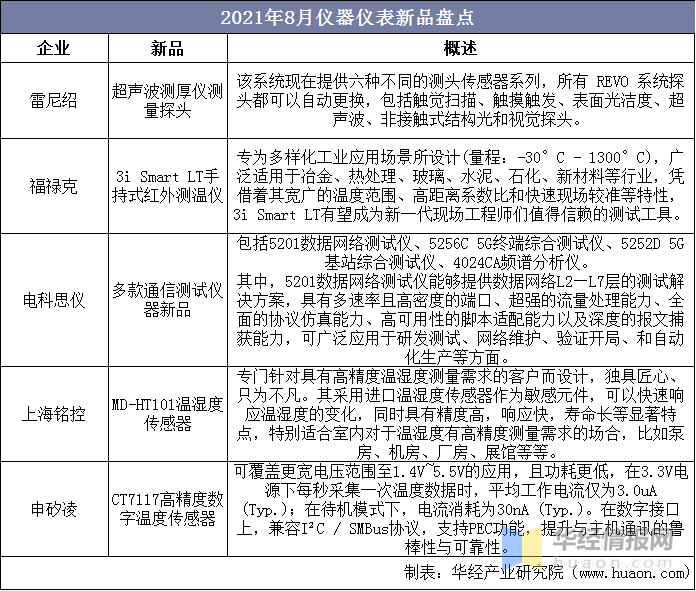The width and height of the screenshot is (696, 591).
Task: Select the 福禄克 company cell
Action: pyautogui.click(x=54, y=186)
